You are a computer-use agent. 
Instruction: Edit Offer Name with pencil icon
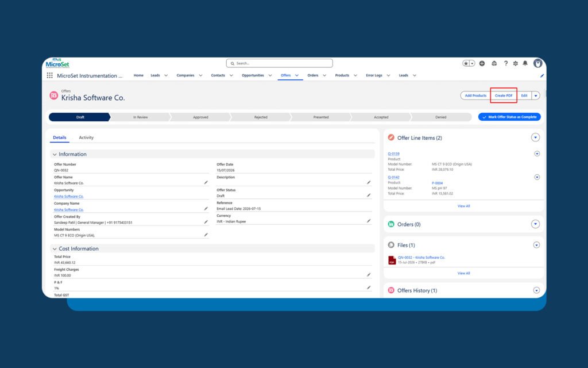click(x=206, y=182)
